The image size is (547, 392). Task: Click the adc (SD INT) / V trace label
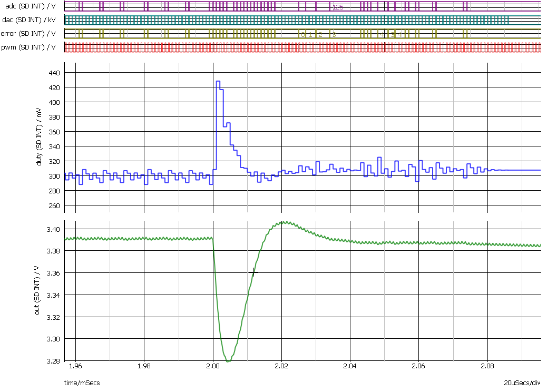pos(29,6)
